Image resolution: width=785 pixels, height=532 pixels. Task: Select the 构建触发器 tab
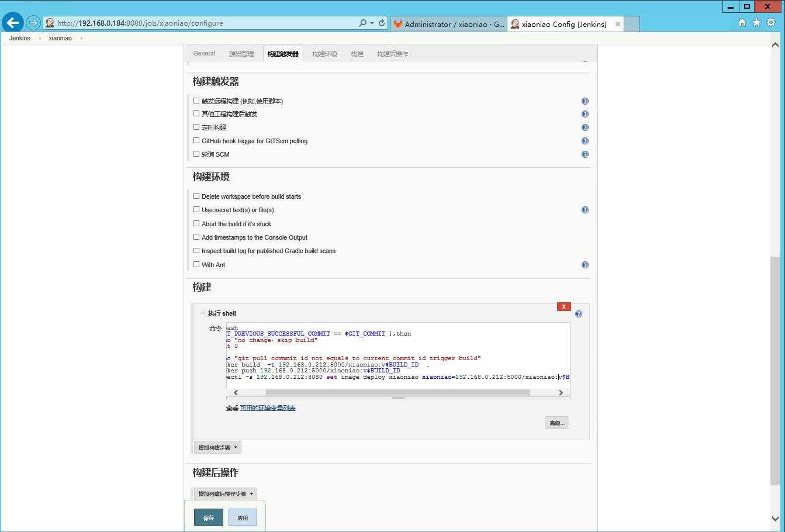[283, 53]
